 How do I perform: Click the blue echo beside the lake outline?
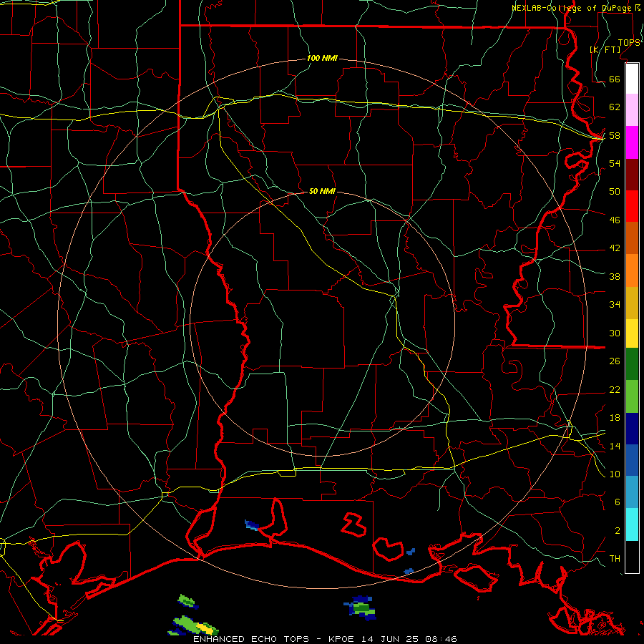click(252, 525)
